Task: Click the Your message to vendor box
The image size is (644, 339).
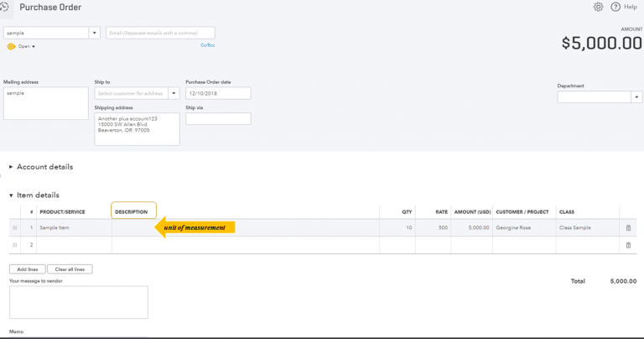Action: [78, 302]
